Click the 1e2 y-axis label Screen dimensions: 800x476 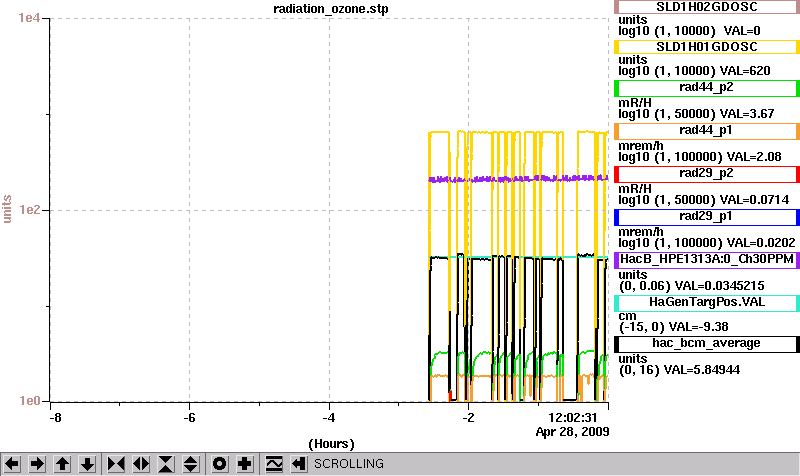[29, 210]
